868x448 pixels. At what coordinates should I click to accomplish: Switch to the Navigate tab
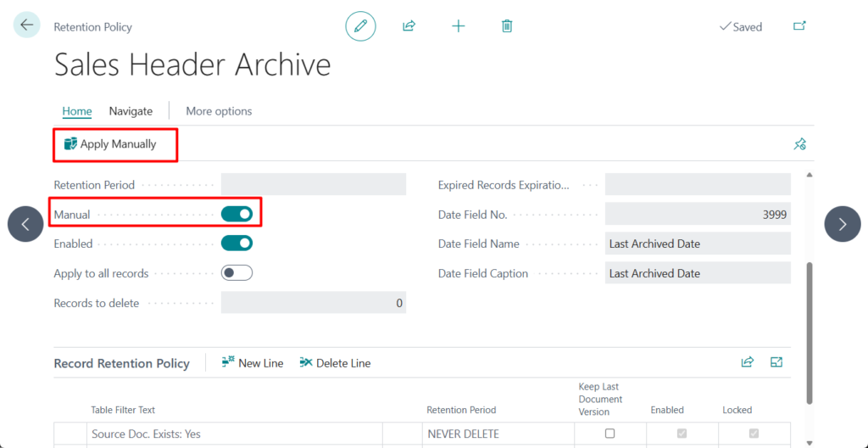pos(131,111)
